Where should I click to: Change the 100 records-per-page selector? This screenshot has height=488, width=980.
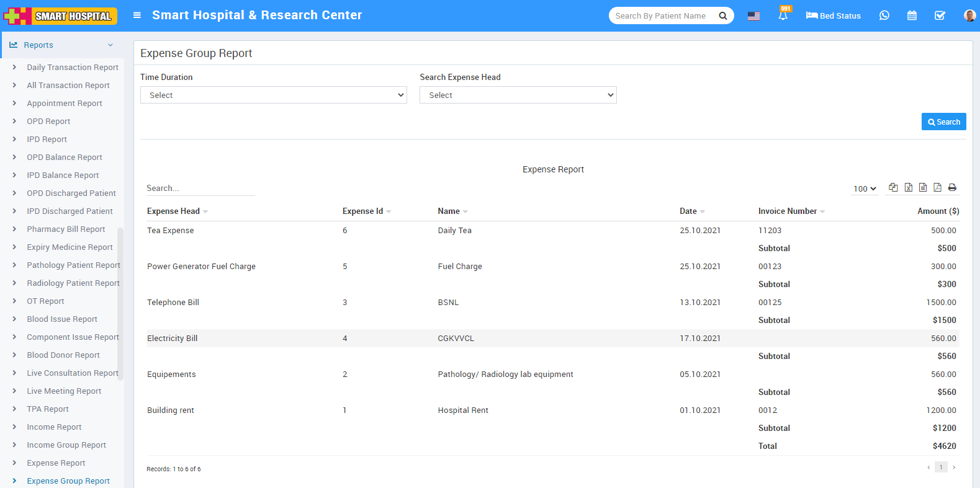[865, 189]
